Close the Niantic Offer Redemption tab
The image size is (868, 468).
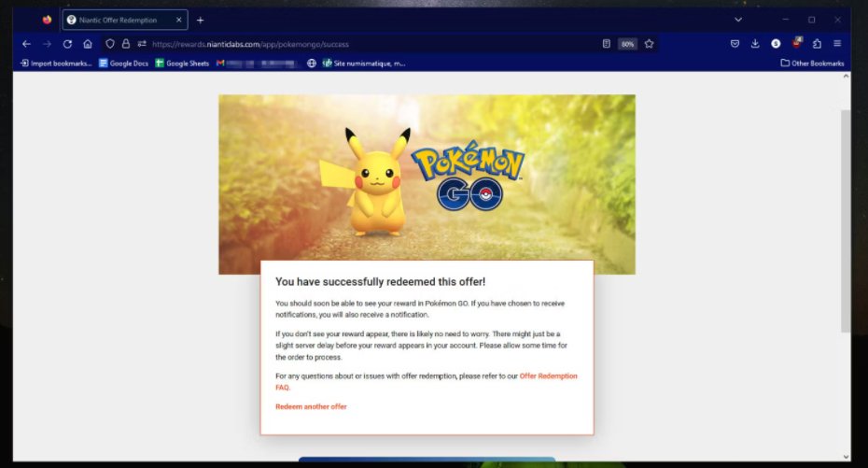coord(179,20)
